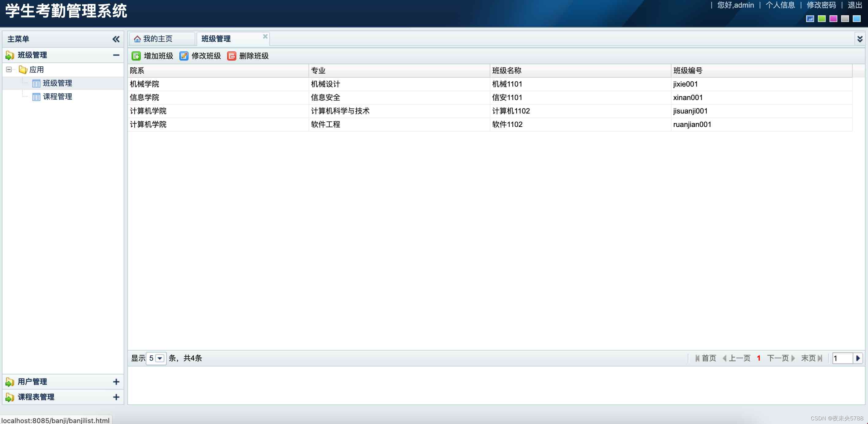Click the table icon beside 课程管理 tree node

(36, 97)
